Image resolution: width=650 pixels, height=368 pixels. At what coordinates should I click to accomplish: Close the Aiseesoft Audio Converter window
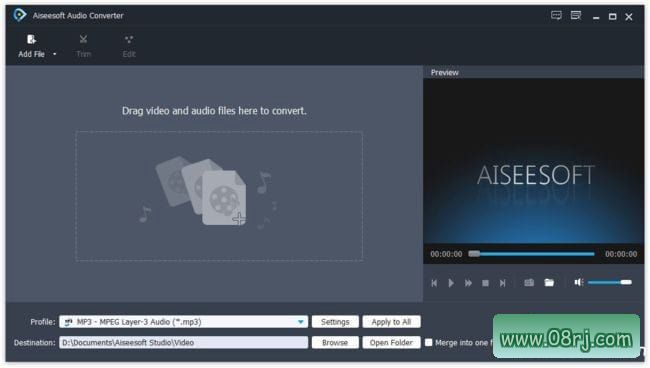tap(629, 17)
